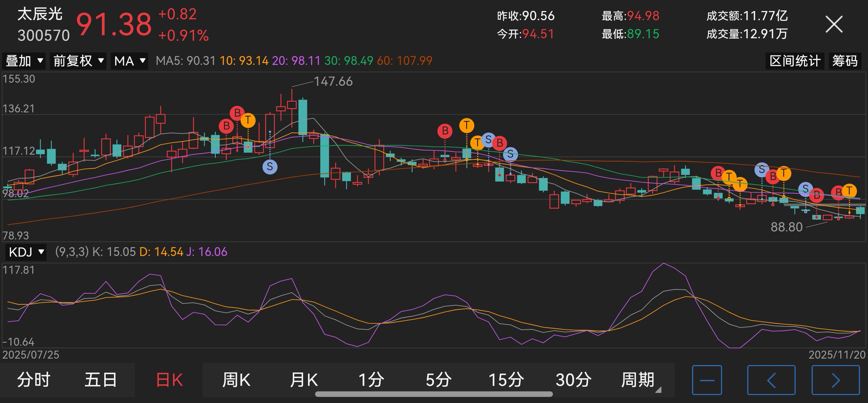Expand the MA indicator dropdown
The height and width of the screenshot is (403, 868).
(x=129, y=61)
